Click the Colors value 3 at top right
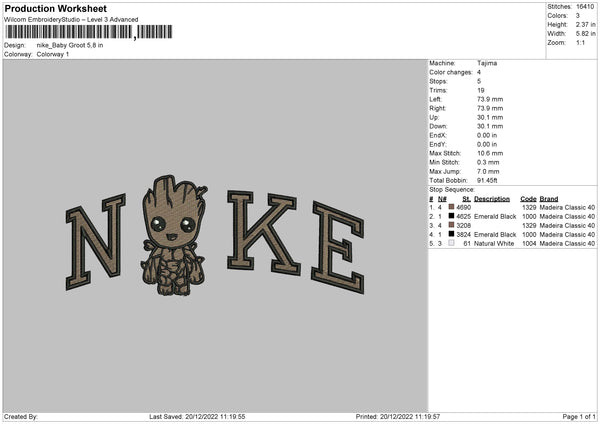This screenshot has width=600, height=424. click(x=578, y=16)
